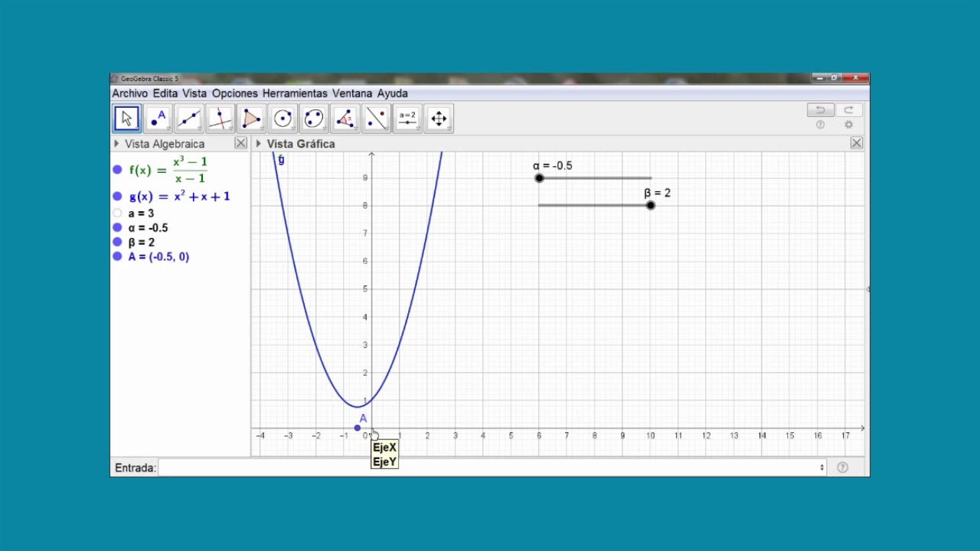This screenshot has height=551, width=980.
Task: Select point A on the x-axis
Action: click(358, 428)
